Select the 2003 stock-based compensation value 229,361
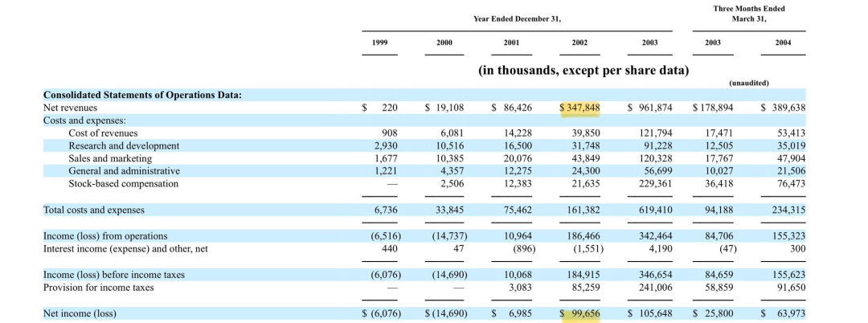This screenshot has height=323, width=868. (656, 184)
